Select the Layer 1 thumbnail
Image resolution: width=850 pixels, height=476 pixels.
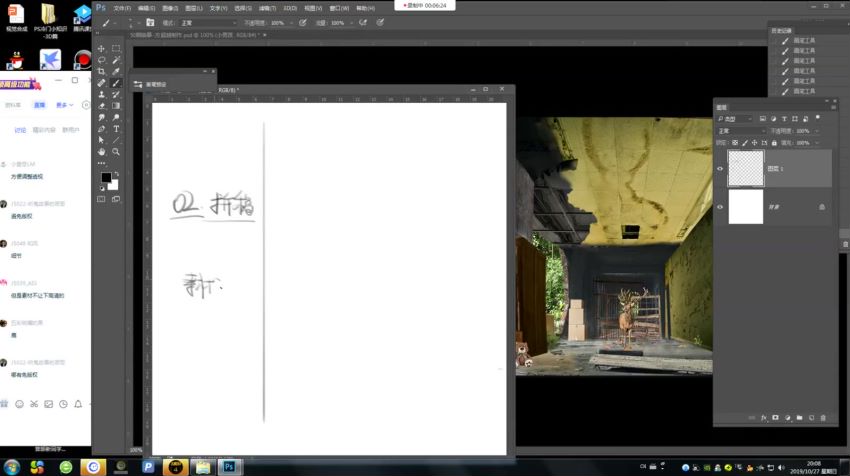[746, 169]
